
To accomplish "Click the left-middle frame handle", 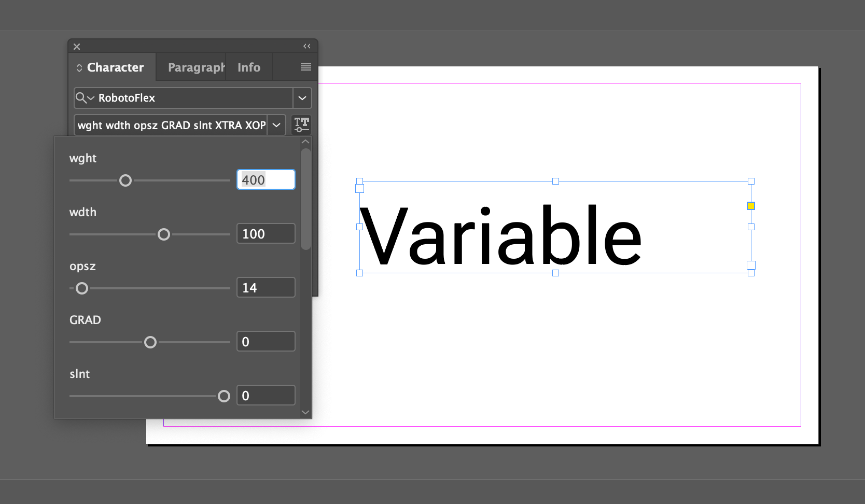I will pyautogui.click(x=359, y=227).
